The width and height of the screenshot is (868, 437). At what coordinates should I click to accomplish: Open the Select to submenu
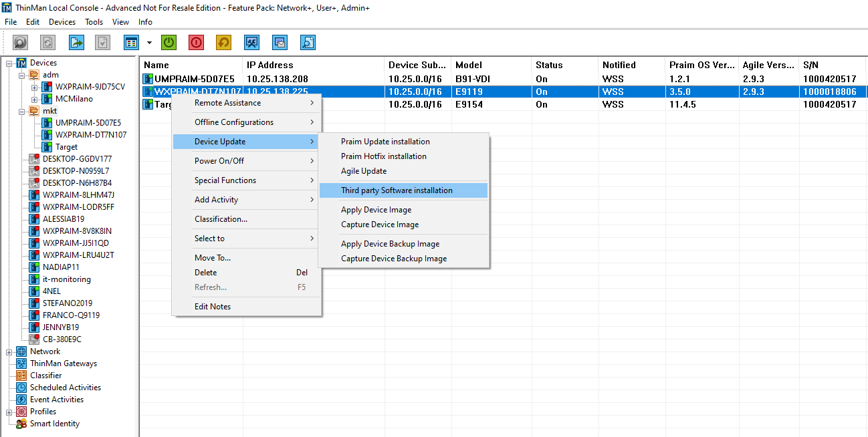[247, 239]
